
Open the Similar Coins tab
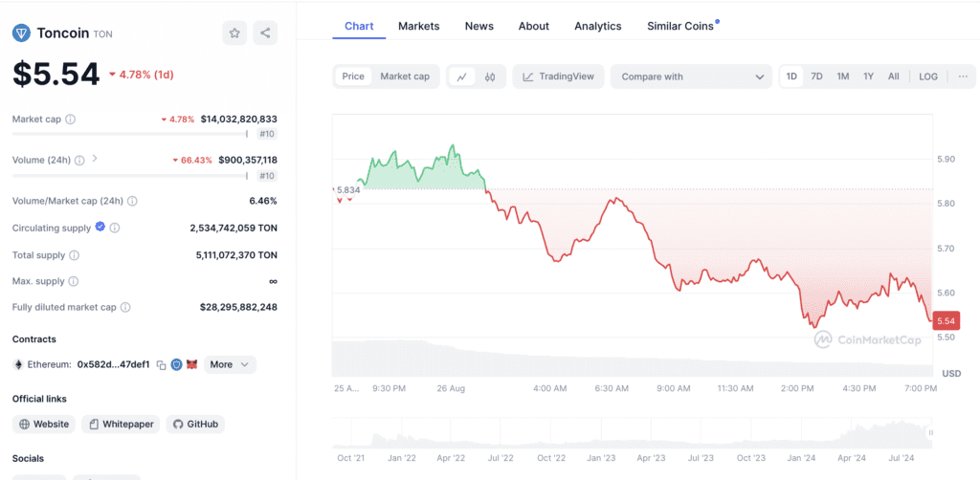pos(682,26)
